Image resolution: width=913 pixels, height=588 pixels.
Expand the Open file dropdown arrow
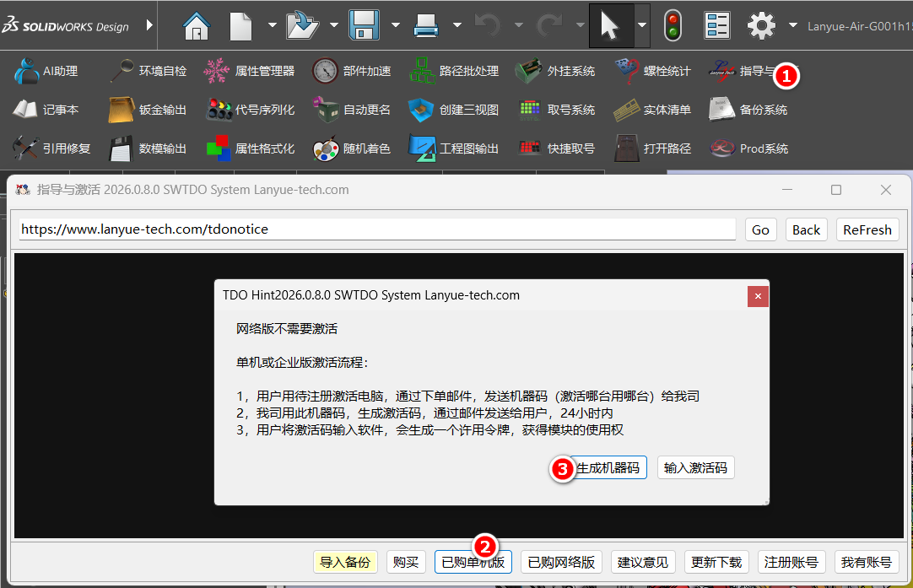(333, 26)
